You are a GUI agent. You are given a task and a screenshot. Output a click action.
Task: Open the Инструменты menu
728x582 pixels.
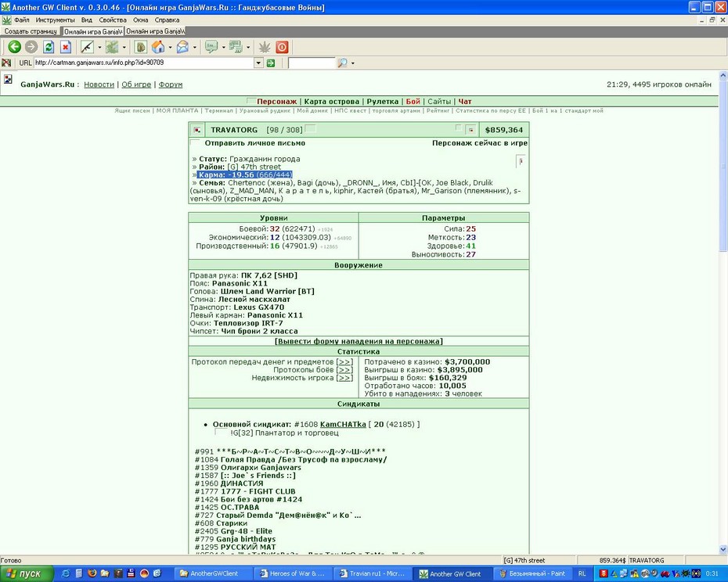[x=55, y=20]
